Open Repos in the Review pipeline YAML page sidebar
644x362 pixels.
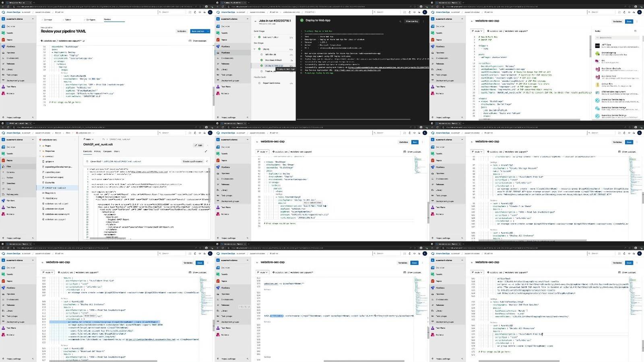click(x=10, y=40)
